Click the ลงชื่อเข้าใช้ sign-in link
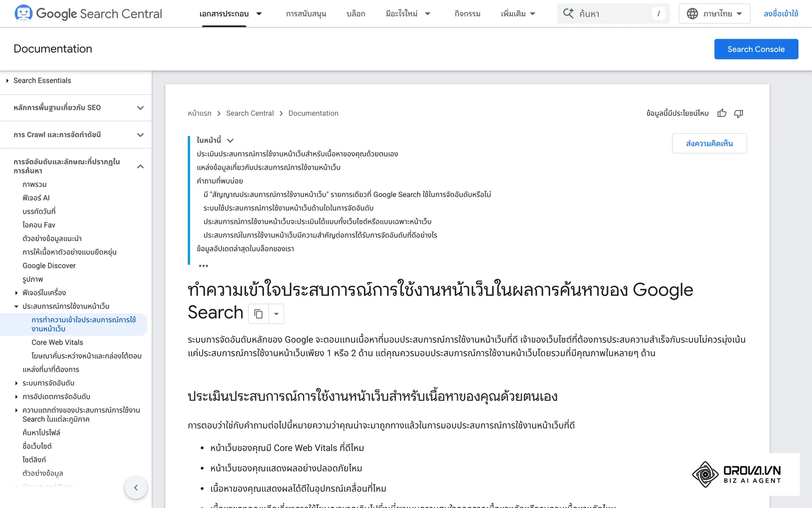The height and width of the screenshot is (508, 812). (x=781, y=14)
